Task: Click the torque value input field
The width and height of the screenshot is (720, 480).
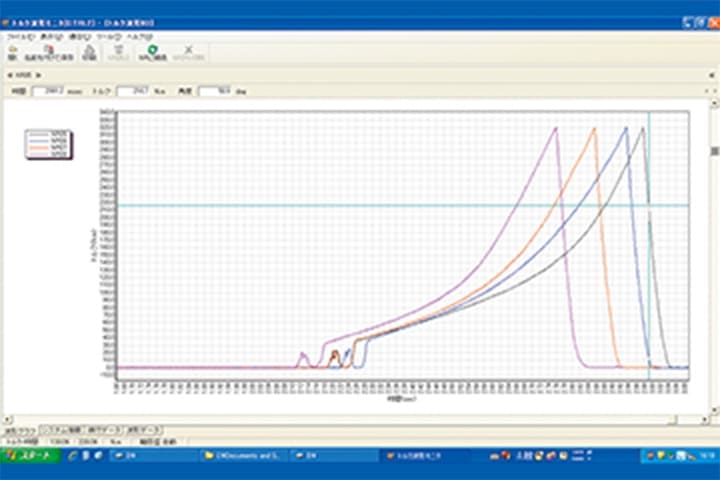Action: point(132,91)
